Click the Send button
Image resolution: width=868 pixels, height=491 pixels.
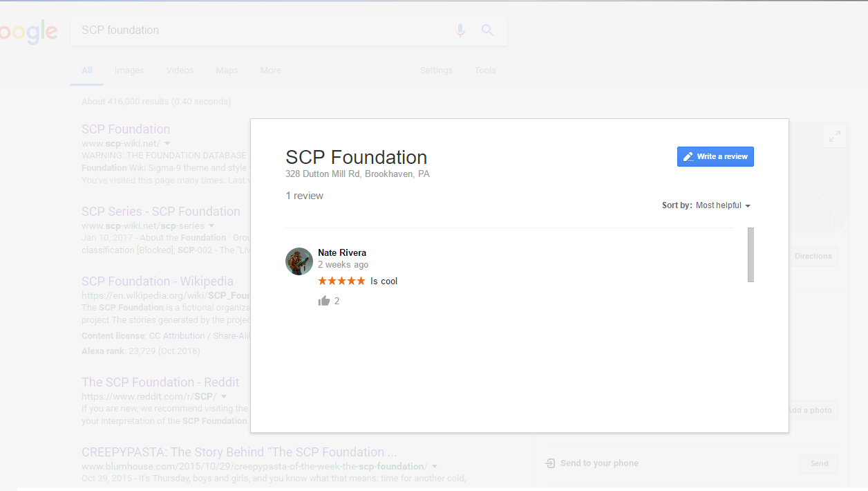click(819, 463)
